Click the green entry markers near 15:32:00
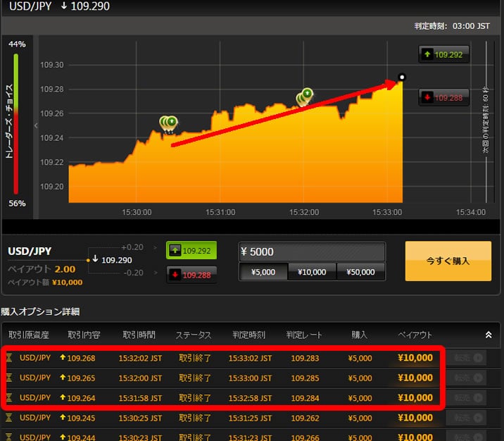The image size is (504, 441). tap(304, 97)
